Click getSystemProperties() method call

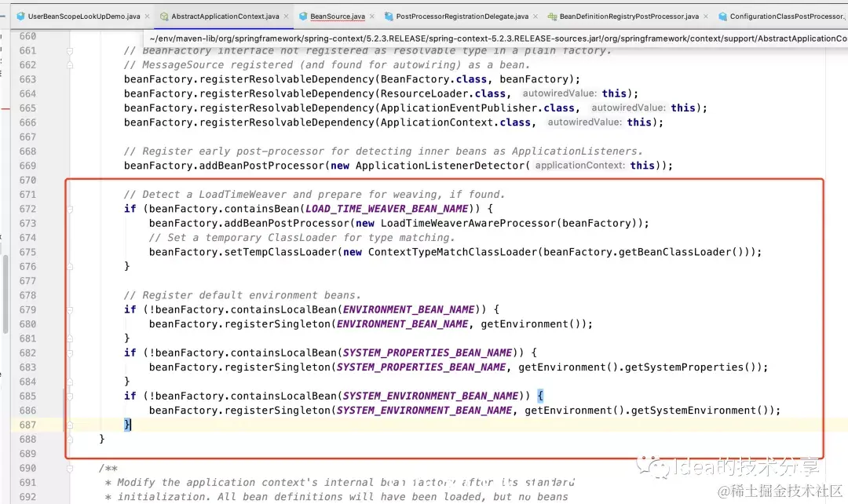[x=691, y=367]
